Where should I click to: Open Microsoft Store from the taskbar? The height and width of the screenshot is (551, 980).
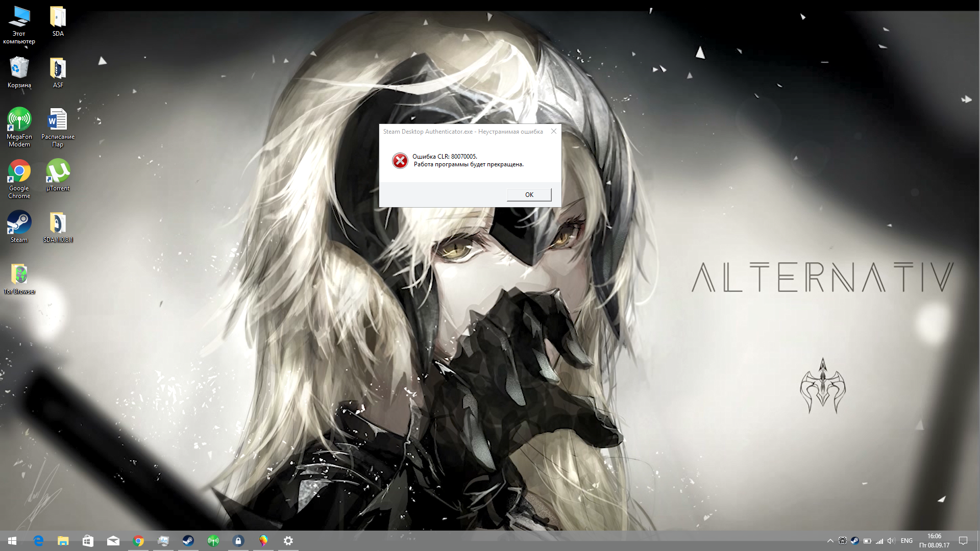pyautogui.click(x=88, y=541)
